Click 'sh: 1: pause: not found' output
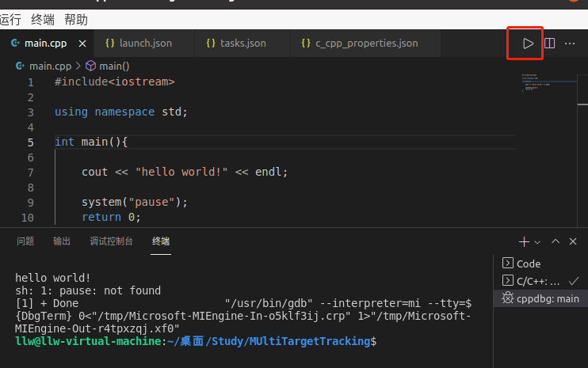Image resolution: width=588 pixels, height=368 pixels. [88, 290]
